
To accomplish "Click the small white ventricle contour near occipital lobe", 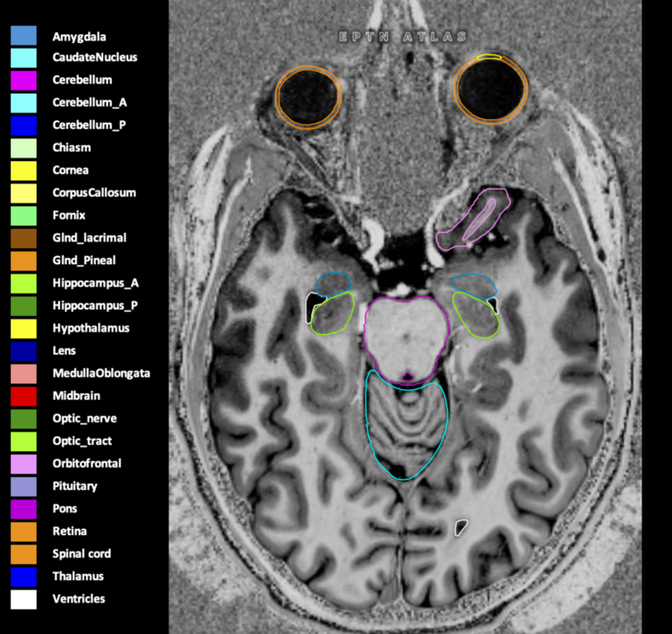I will click(461, 527).
